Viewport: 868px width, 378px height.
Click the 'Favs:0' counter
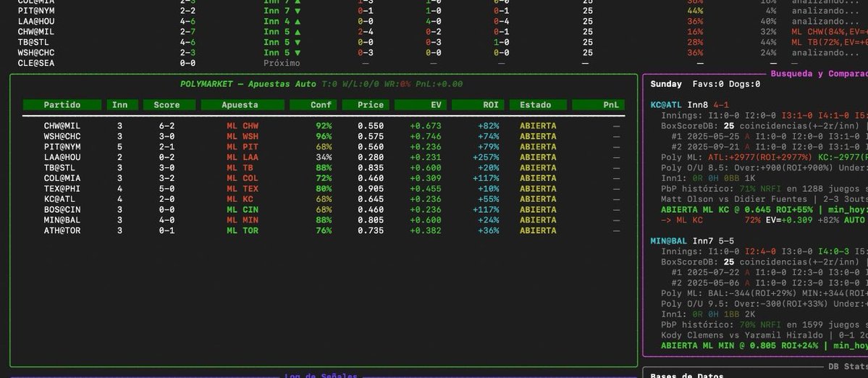click(x=708, y=84)
